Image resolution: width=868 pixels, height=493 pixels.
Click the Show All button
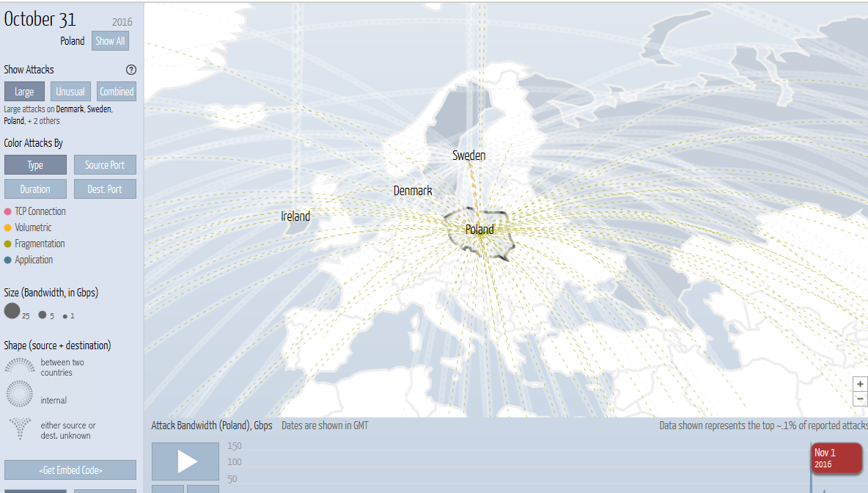tap(110, 41)
